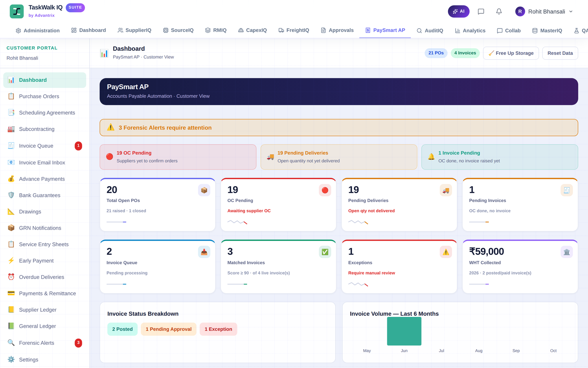The width and height of the screenshot is (588, 368).
Task: Open Early Payment in sidebar
Action: 45,261
